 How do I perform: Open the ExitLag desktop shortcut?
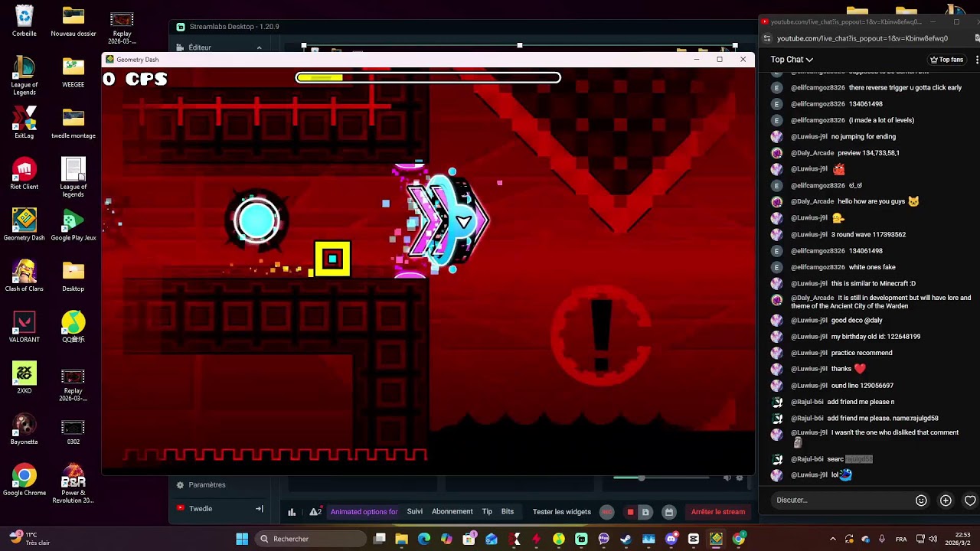[x=24, y=122]
